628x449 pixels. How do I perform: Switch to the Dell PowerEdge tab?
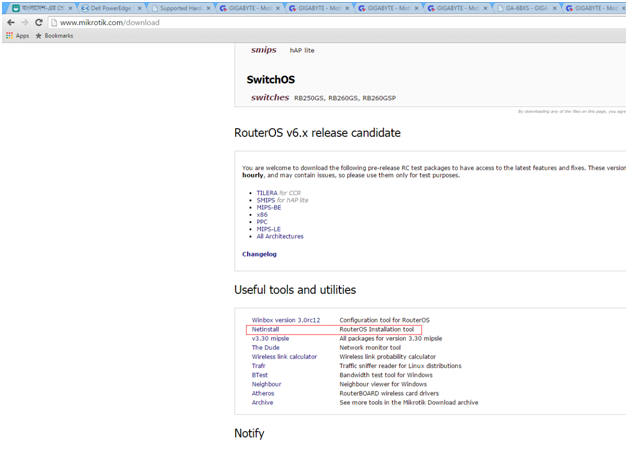[111, 8]
